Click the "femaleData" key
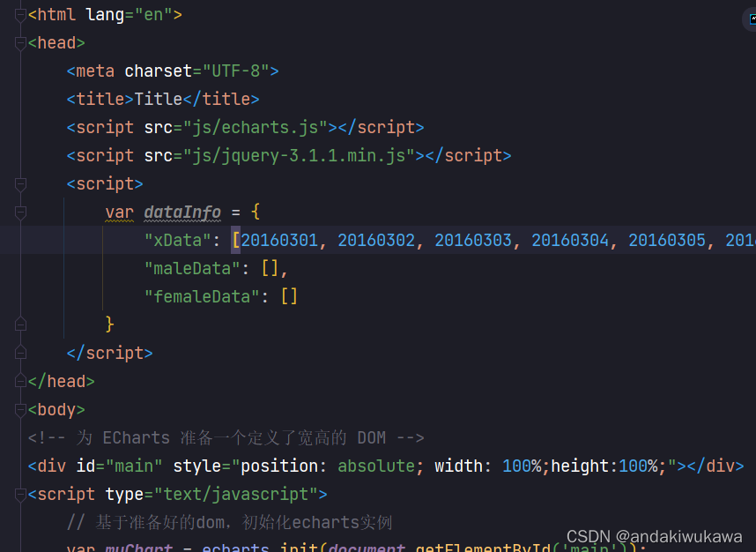This screenshot has height=552, width=756. pos(202,296)
